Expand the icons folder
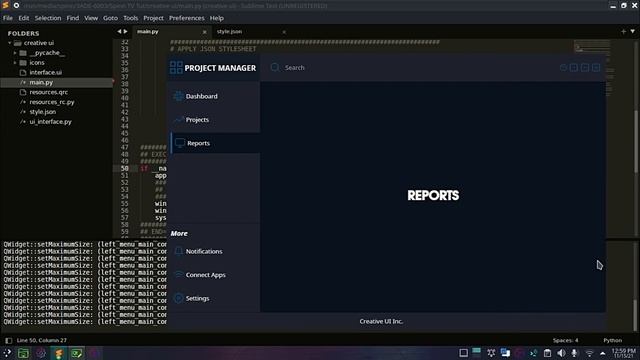This screenshot has height=360, width=640. [x=15, y=62]
